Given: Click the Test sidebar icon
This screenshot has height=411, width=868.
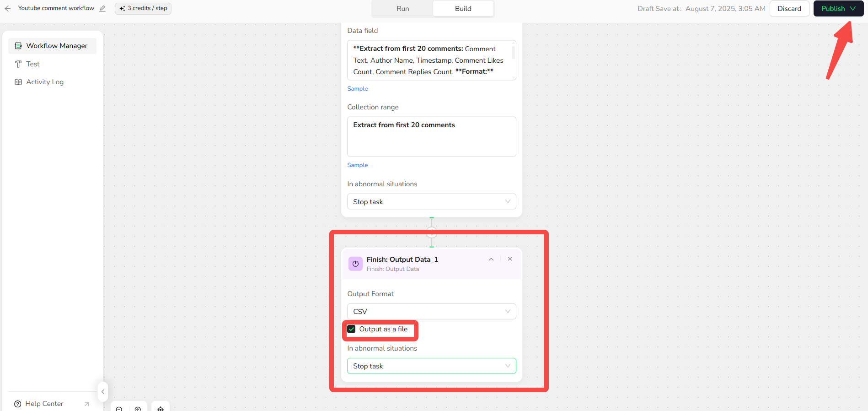Looking at the screenshot, I should pyautogui.click(x=18, y=64).
